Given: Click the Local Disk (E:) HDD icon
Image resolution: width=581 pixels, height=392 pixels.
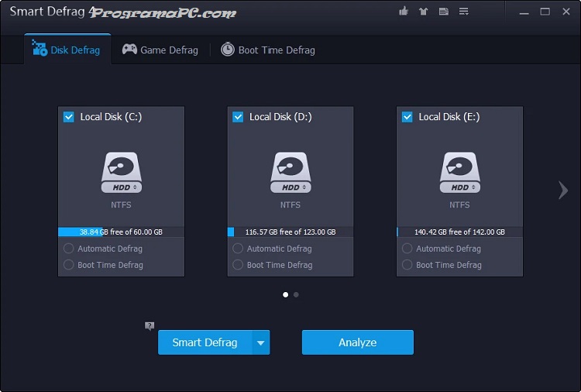Looking at the screenshot, I should [459, 172].
